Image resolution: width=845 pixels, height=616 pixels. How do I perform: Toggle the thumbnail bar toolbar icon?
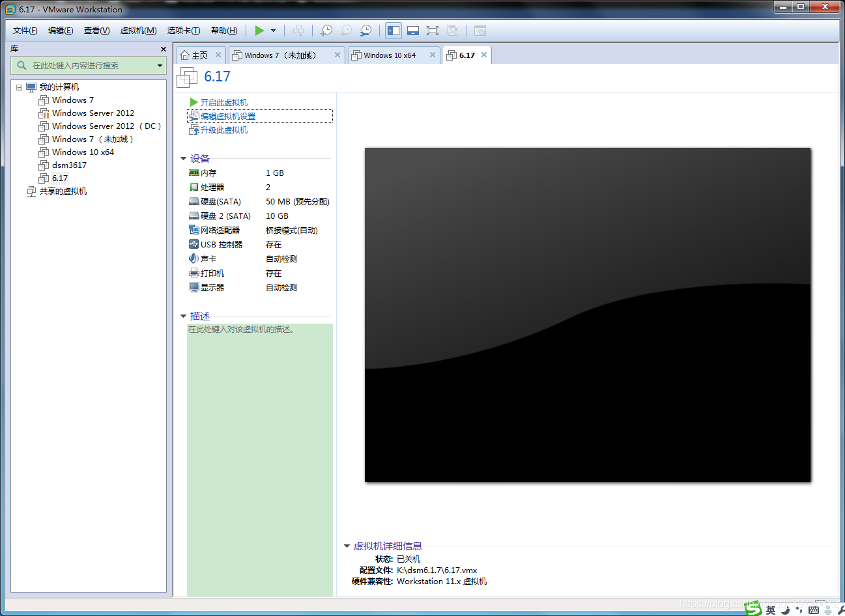tap(413, 31)
